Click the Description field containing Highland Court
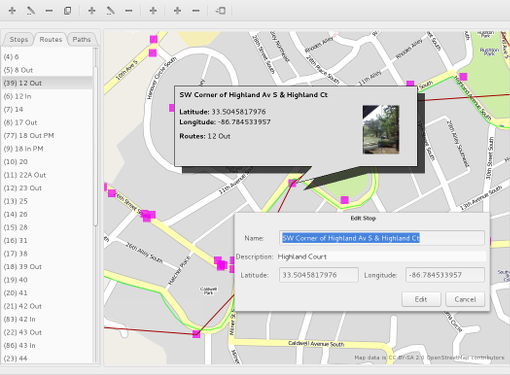510x375 pixels. tap(382, 257)
